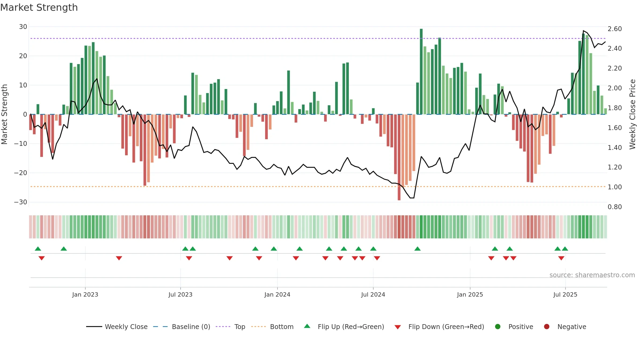The height and width of the screenshot is (362, 644).
Task: Toggle the Baseline (0) legend entry
Action: click(x=182, y=327)
